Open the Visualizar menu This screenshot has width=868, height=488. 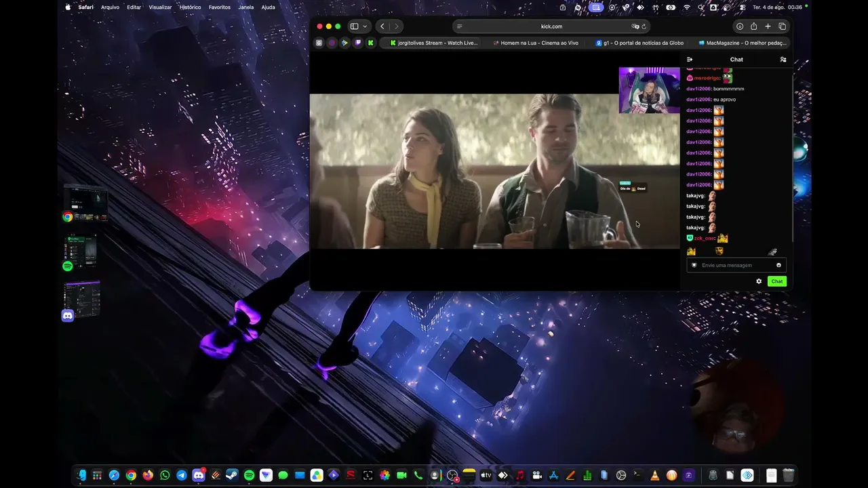[x=160, y=7]
